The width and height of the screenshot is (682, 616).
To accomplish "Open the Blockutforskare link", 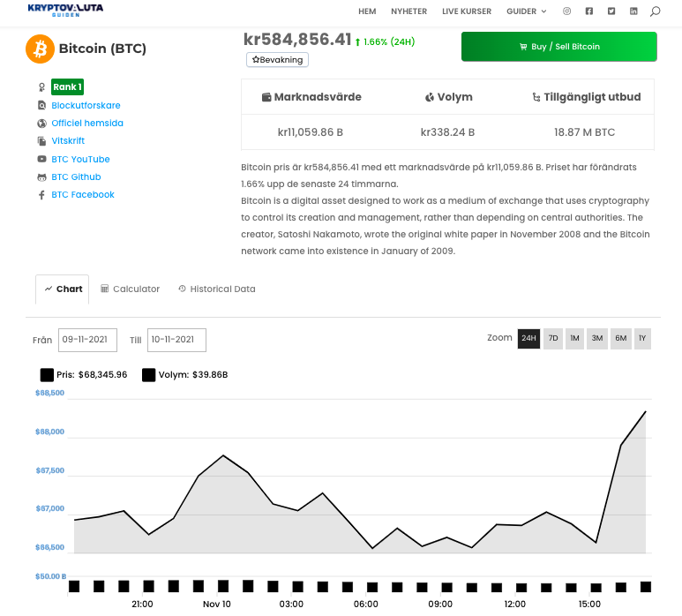I will (x=86, y=105).
